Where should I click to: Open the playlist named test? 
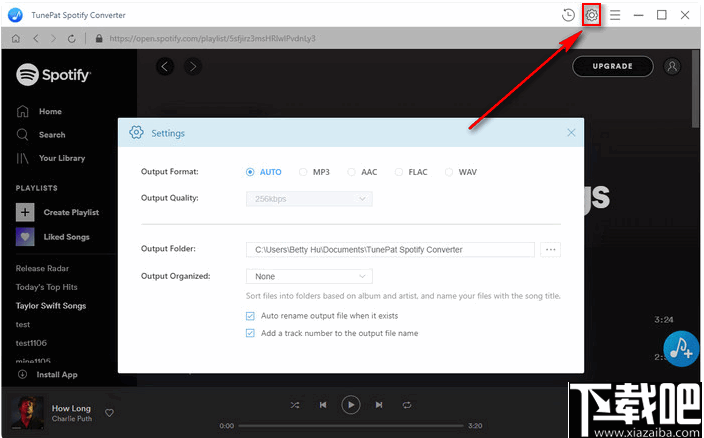[x=23, y=324]
